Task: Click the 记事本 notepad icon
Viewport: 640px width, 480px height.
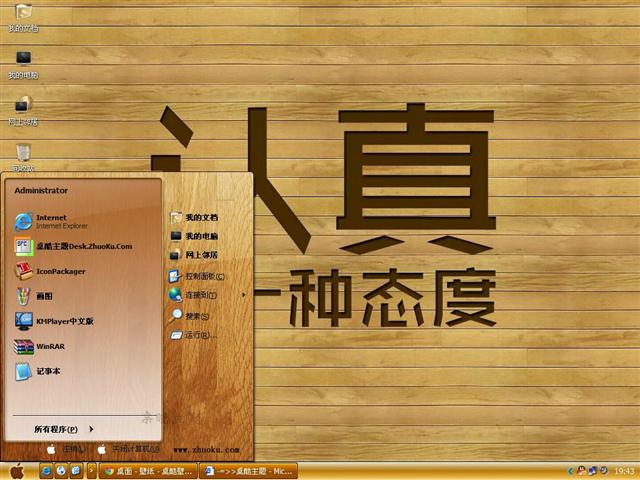Action: pyautogui.click(x=23, y=371)
